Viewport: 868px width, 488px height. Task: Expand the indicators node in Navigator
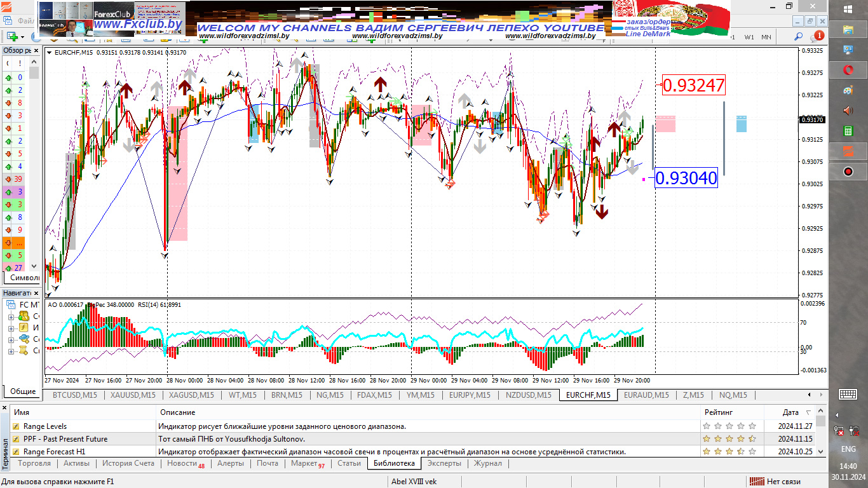(x=11, y=328)
